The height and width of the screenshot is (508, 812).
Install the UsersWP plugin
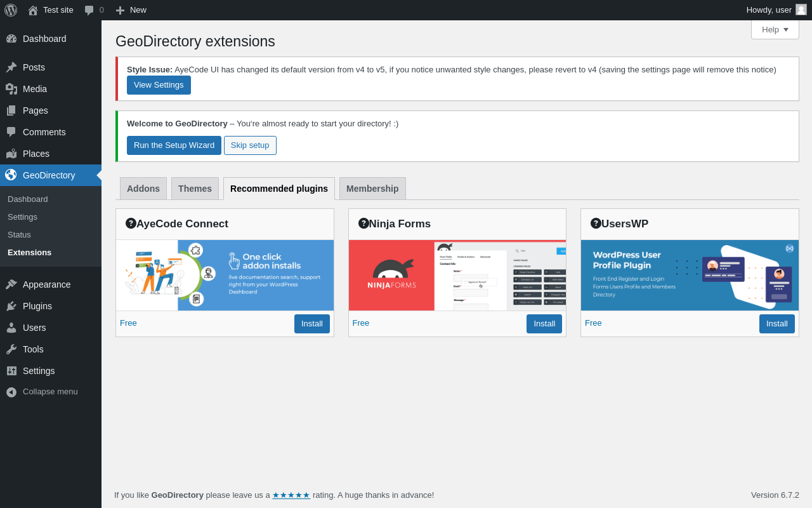click(777, 324)
